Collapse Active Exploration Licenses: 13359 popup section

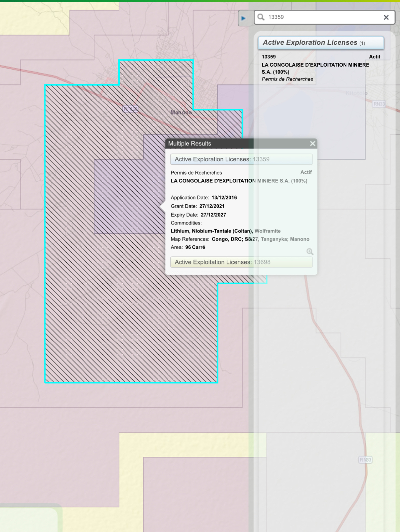[241, 159]
